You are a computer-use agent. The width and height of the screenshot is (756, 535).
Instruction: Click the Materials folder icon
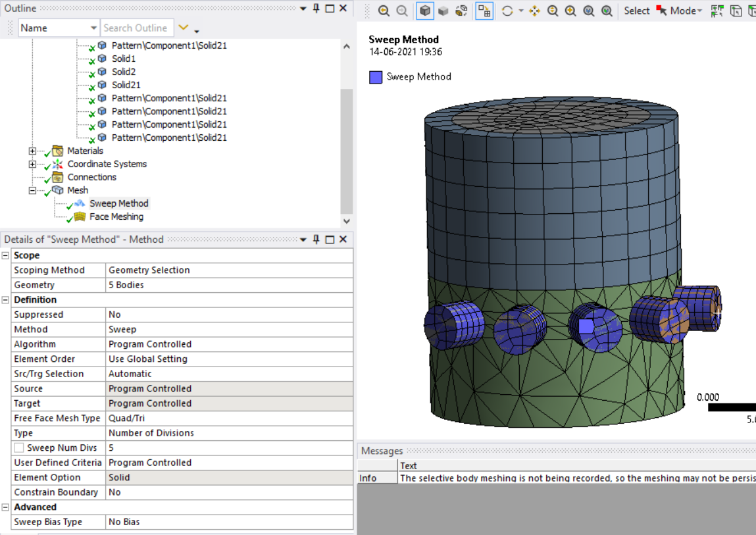[57, 151]
